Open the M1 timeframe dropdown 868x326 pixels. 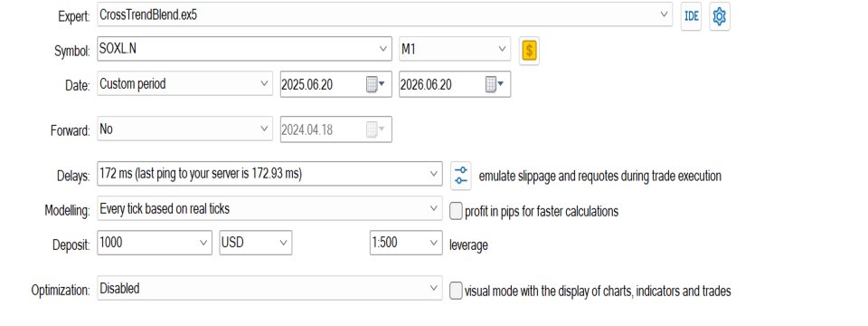[x=455, y=49]
